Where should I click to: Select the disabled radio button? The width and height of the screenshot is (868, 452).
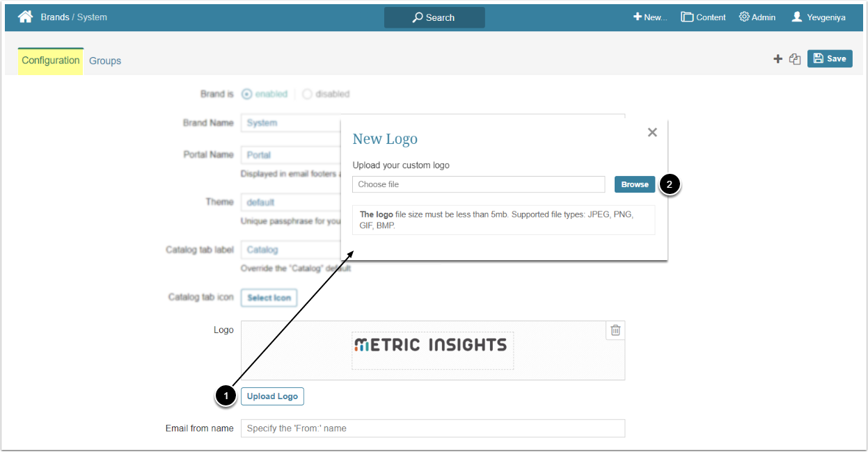[307, 94]
